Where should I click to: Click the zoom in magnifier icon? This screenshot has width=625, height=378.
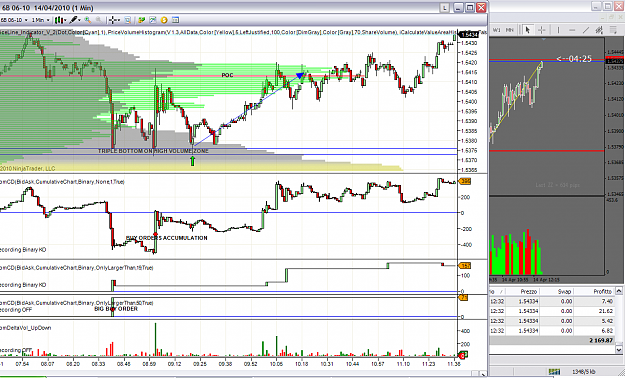(x=88, y=20)
